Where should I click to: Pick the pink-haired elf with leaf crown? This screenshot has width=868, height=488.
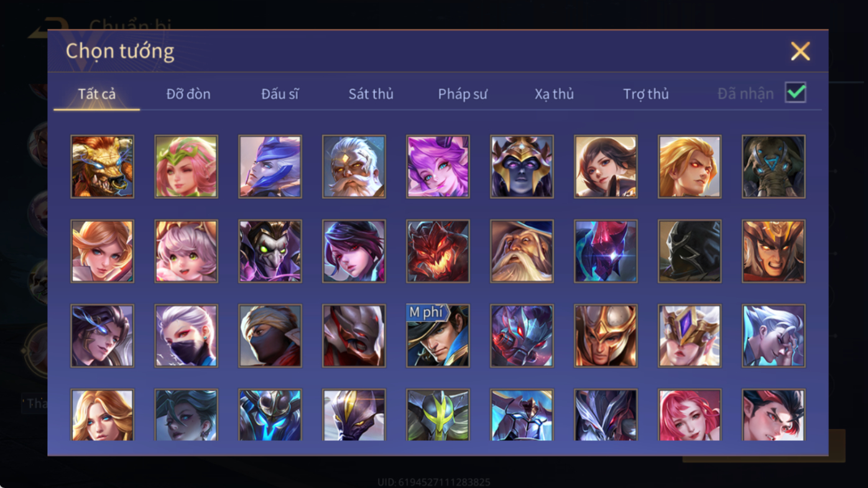[186, 167]
